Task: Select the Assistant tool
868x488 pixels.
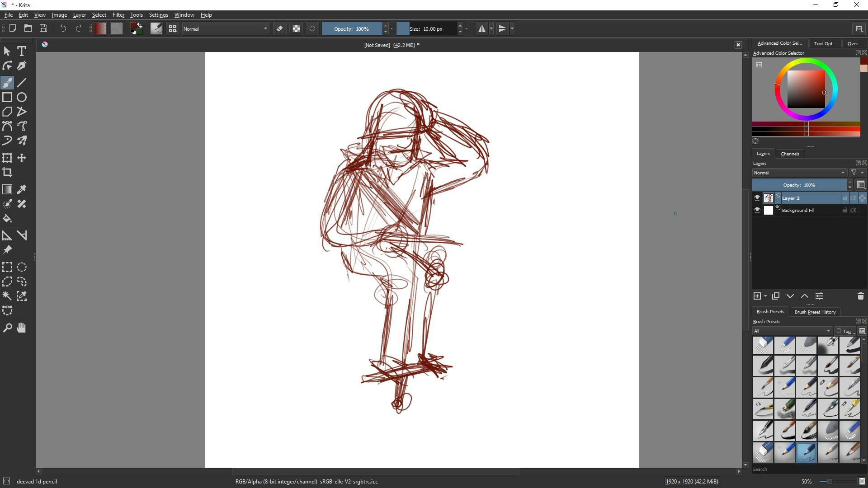Action: 7,235
